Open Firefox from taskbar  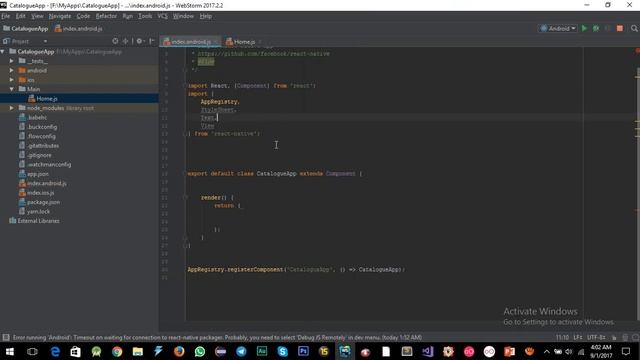[x=179, y=351]
